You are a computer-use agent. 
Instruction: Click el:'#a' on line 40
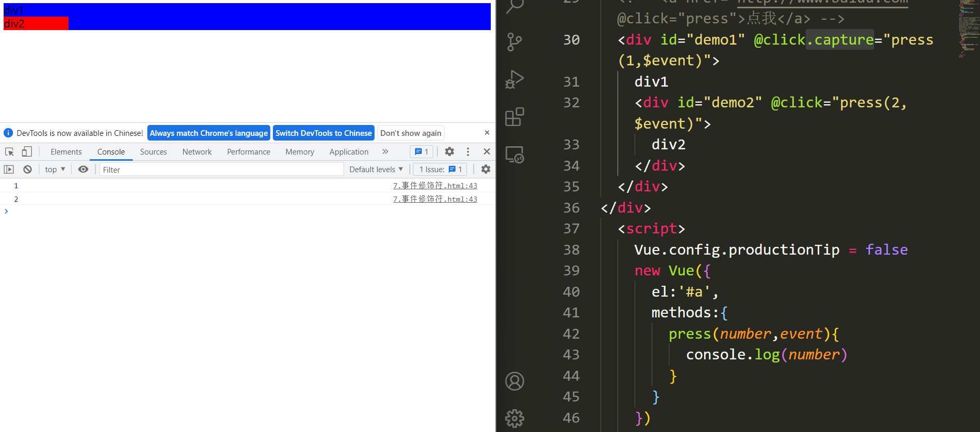(x=681, y=291)
